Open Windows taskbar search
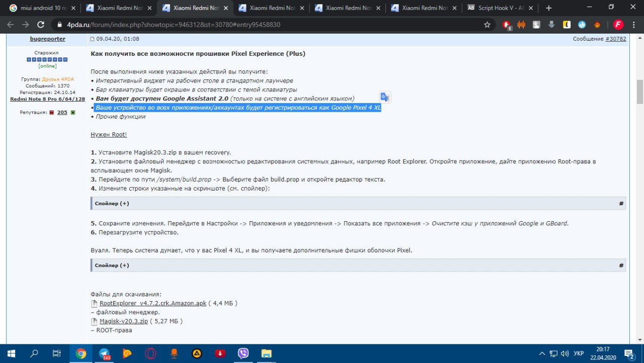Screen dimensions: 644x363 pos(34,353)
